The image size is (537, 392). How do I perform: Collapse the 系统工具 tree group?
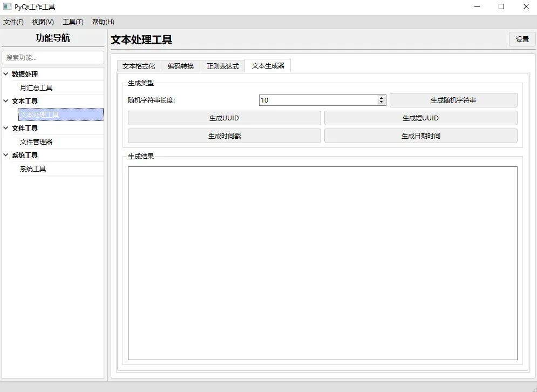pos(6,155)
